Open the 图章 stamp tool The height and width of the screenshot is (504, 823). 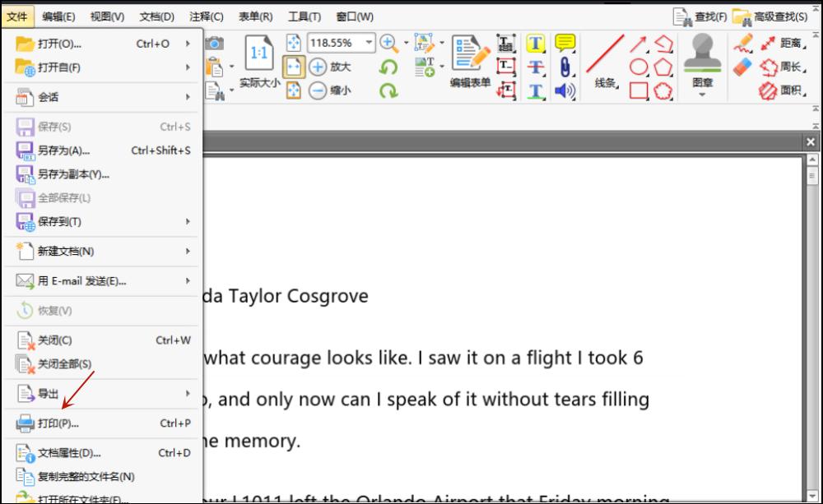pos(702,60)
